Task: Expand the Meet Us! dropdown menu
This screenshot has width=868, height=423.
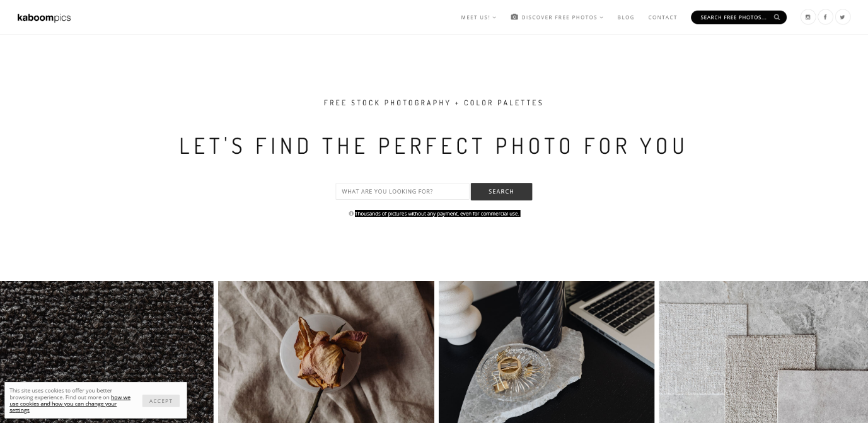Action: (478, 18)
